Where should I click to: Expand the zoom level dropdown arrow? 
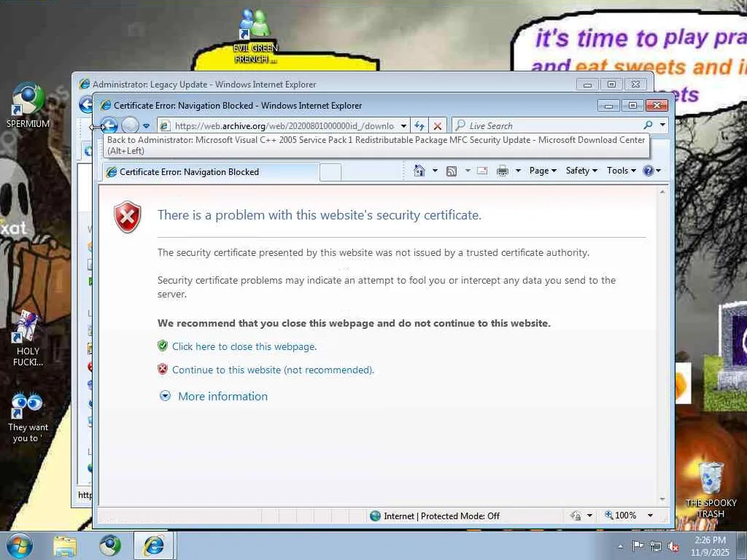click(650, 516)
